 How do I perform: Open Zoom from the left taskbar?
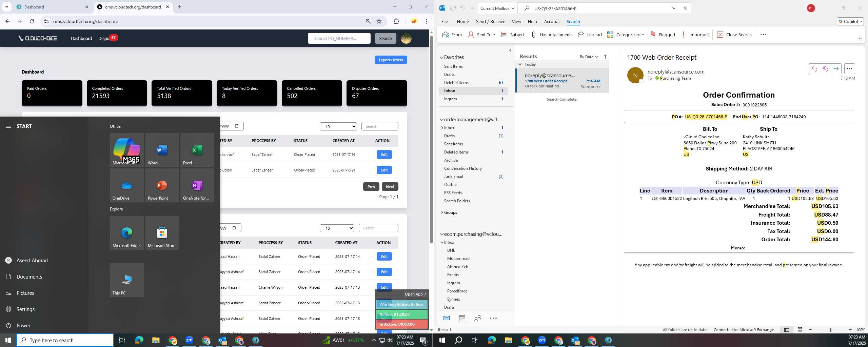pos(189,340)
